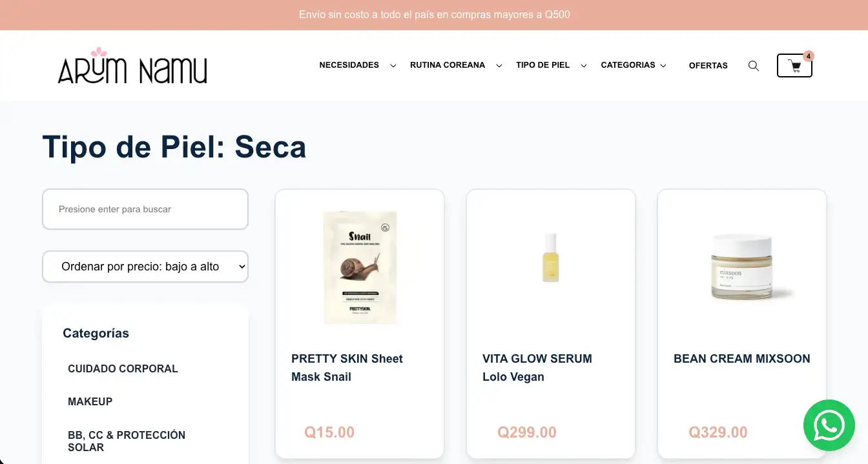Click the WhatsApp chat bubble icon
Image resolution: width=868 pixels, height=464 pixels.
point(829,425)
